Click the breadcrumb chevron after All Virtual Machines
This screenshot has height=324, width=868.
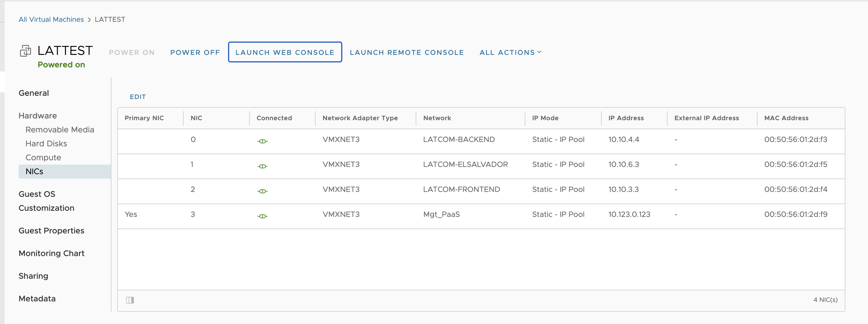point(89,20)
